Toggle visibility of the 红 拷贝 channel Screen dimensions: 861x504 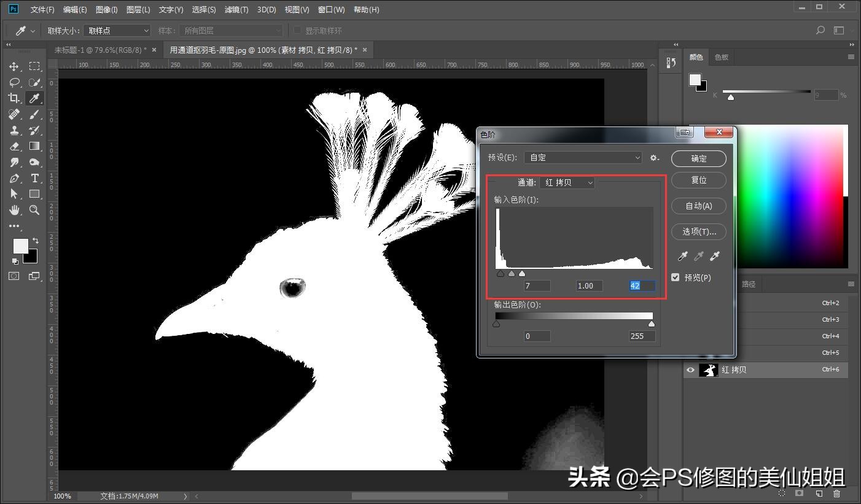point(690,370)
